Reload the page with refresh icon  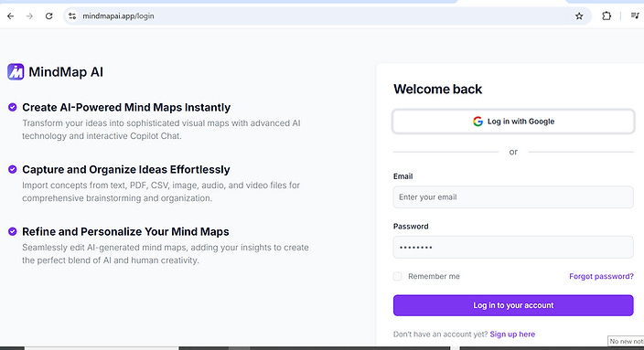(x=48, y=16)
